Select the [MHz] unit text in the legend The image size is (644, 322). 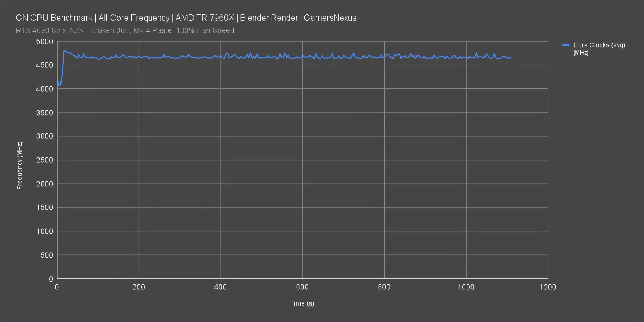click(x=581, y=53)
